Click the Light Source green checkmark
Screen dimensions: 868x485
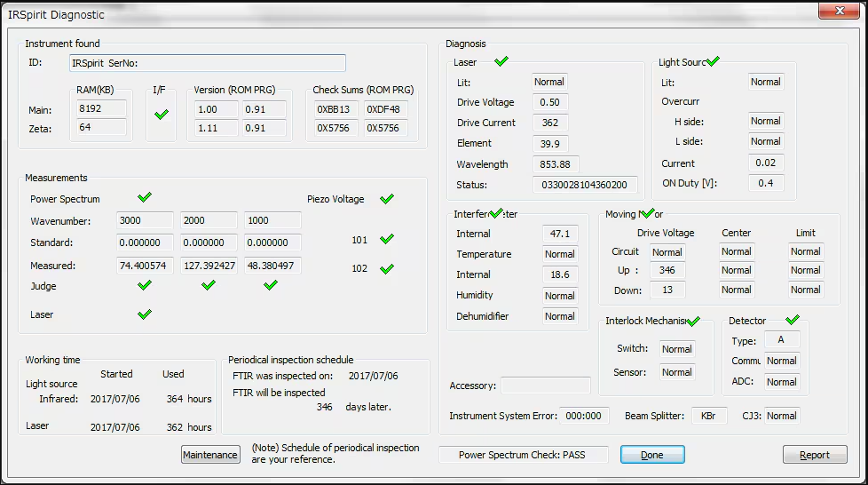click(713, 61)
